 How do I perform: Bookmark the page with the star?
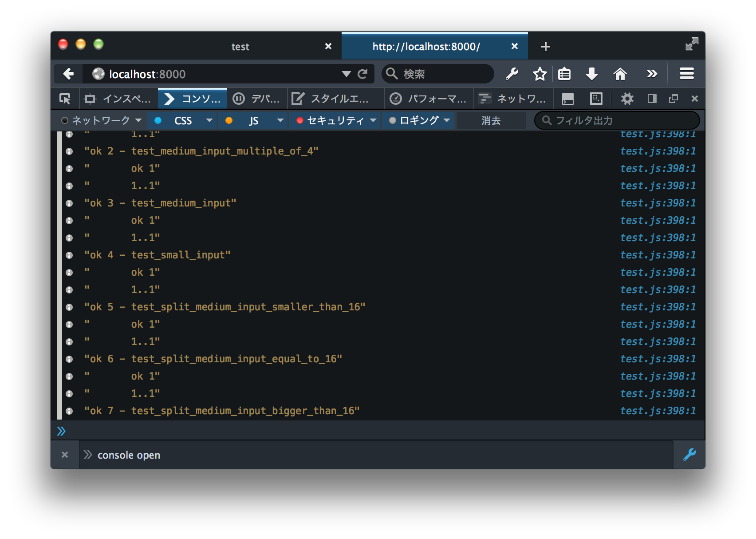(x=539, y=74)
